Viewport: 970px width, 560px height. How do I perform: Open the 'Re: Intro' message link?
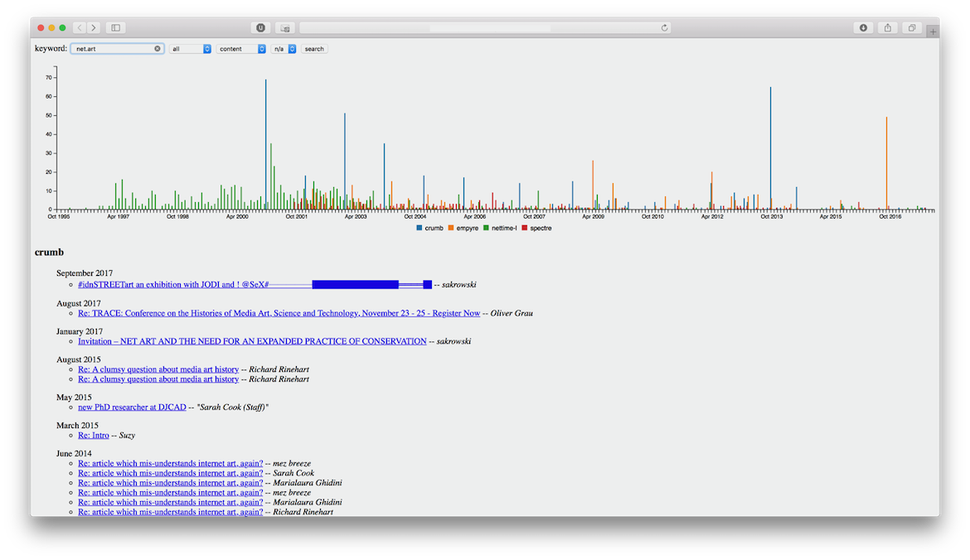pos(94,435)
